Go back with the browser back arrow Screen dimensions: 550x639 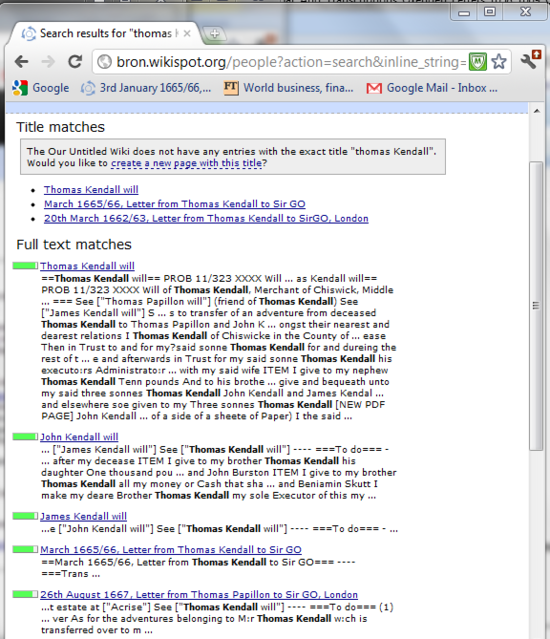[x=21, y=62]
